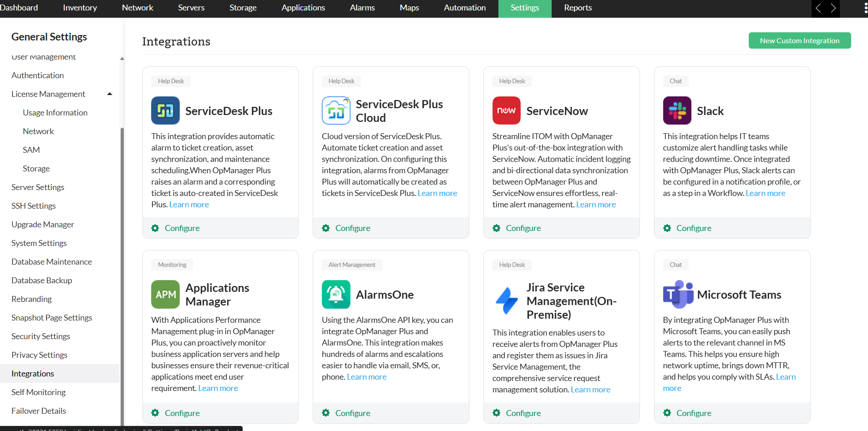Open the Storage top tab
The width and height of the screenshot is (868, 431).
tap(243, 8)
